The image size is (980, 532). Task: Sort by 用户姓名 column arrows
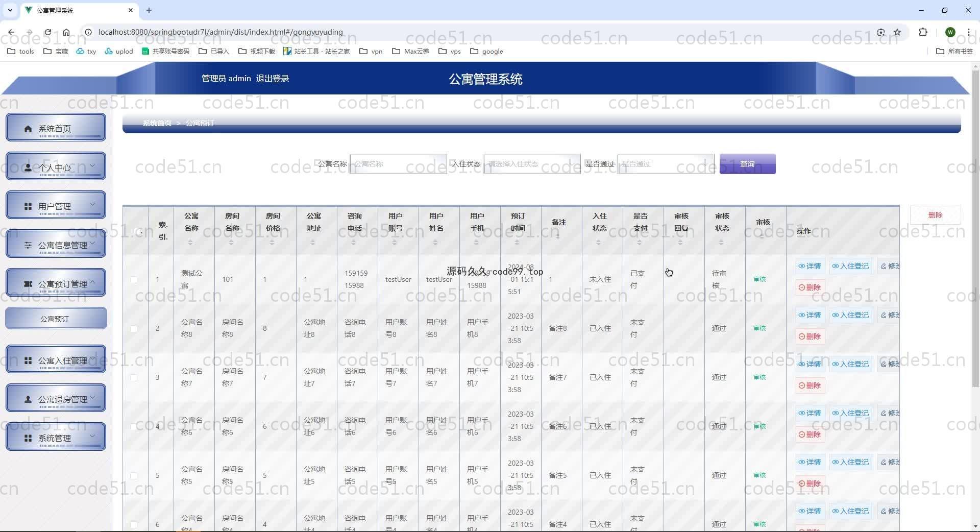tap(435, 243)
